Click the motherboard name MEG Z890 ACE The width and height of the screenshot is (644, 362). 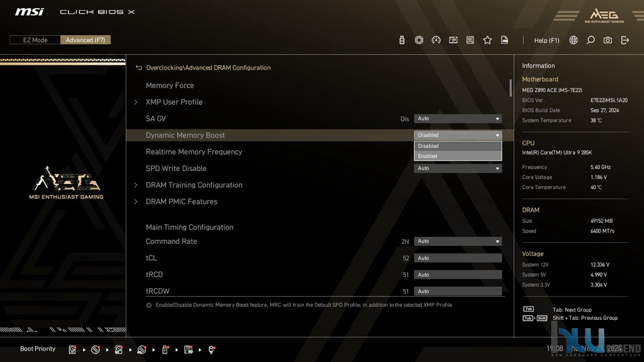[552, 90]
